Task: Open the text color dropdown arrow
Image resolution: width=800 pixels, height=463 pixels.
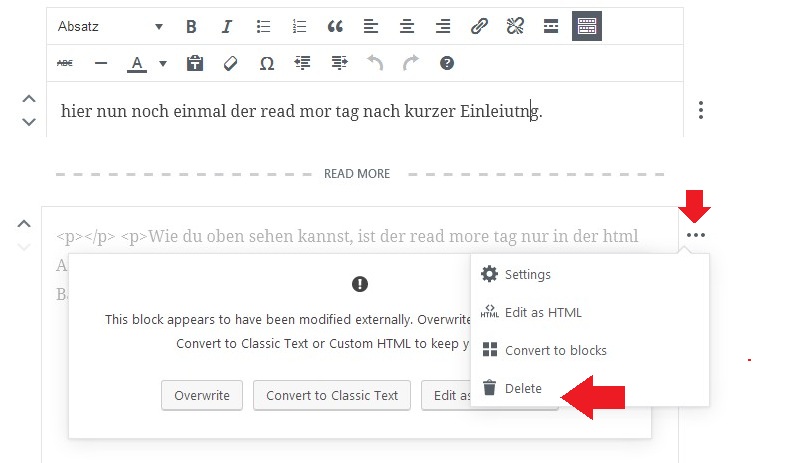Action: (x=162, y=64)
